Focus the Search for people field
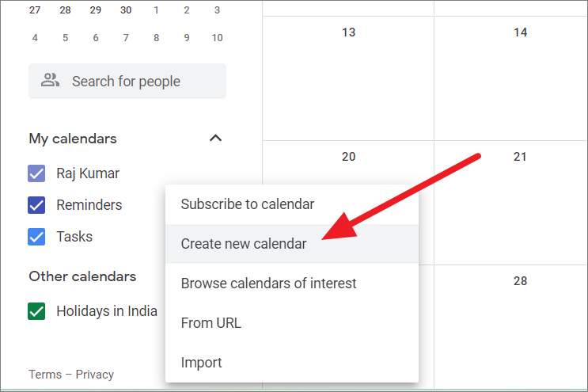This screenshot has height=392, width=588. click(127, 81)
